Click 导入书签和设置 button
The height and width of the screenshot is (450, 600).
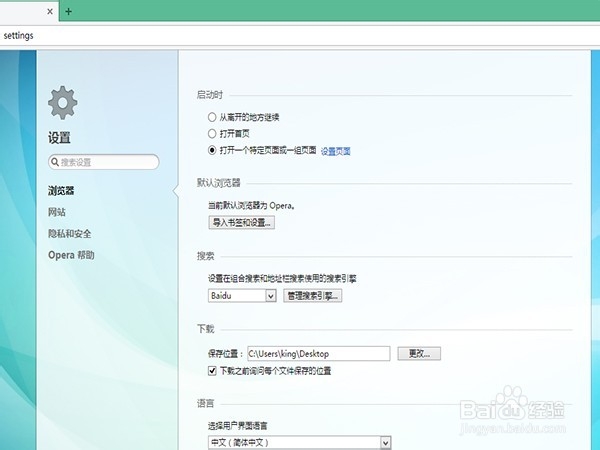(x=241, y=222)
